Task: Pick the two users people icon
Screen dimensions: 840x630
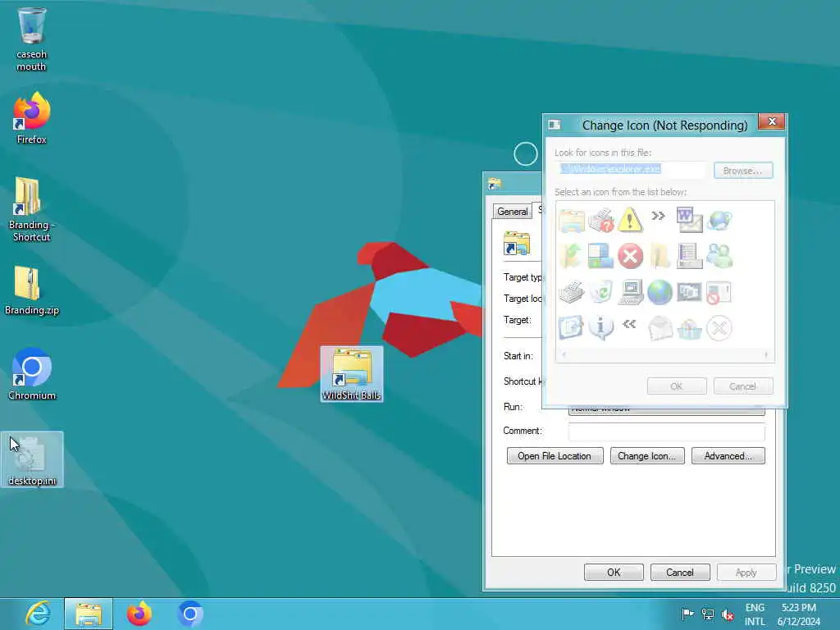Action: coord(719,256)
